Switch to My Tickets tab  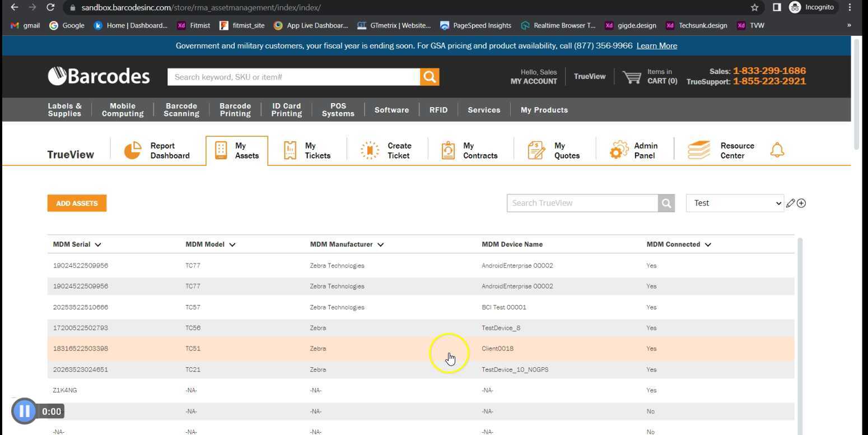pyautogui.click(x=307, y=150)
